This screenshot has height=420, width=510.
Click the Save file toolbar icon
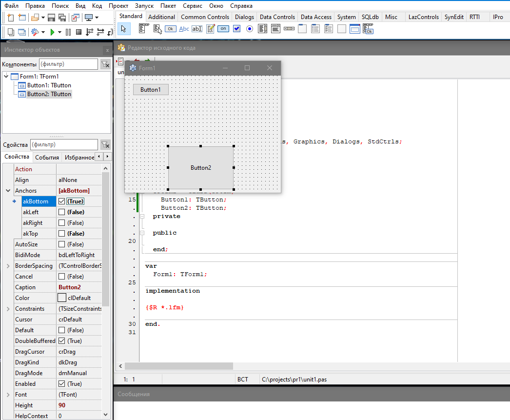52,18
